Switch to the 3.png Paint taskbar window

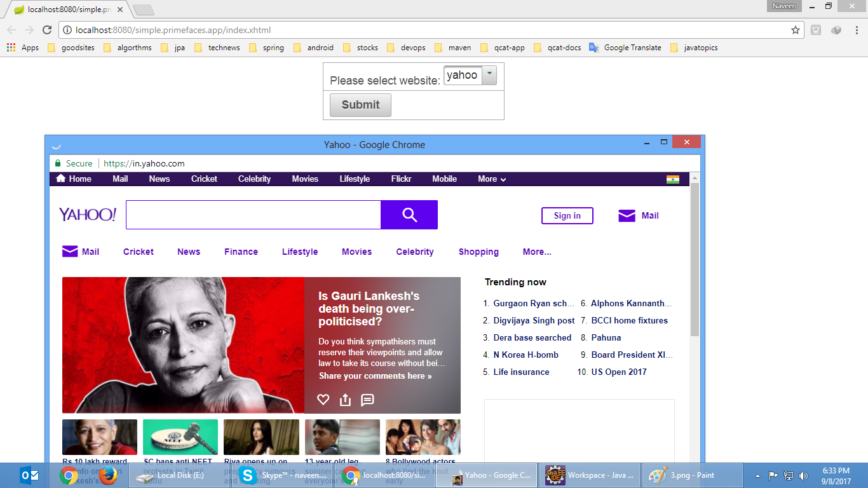coord(691,475)
